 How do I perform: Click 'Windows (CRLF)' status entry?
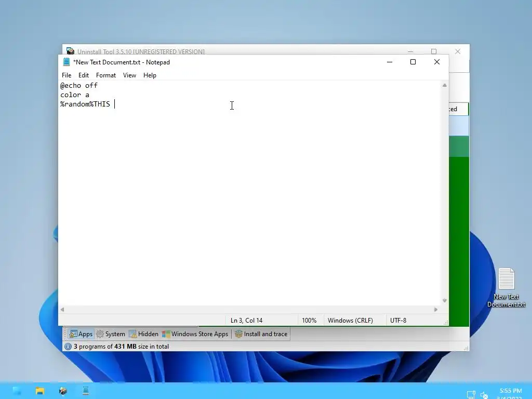[x=350, y=320]
